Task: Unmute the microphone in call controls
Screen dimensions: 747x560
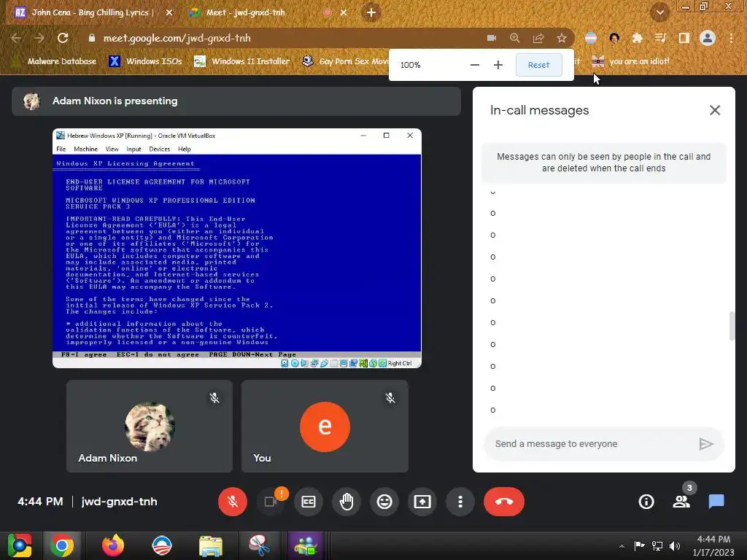Action: [233, 502]
